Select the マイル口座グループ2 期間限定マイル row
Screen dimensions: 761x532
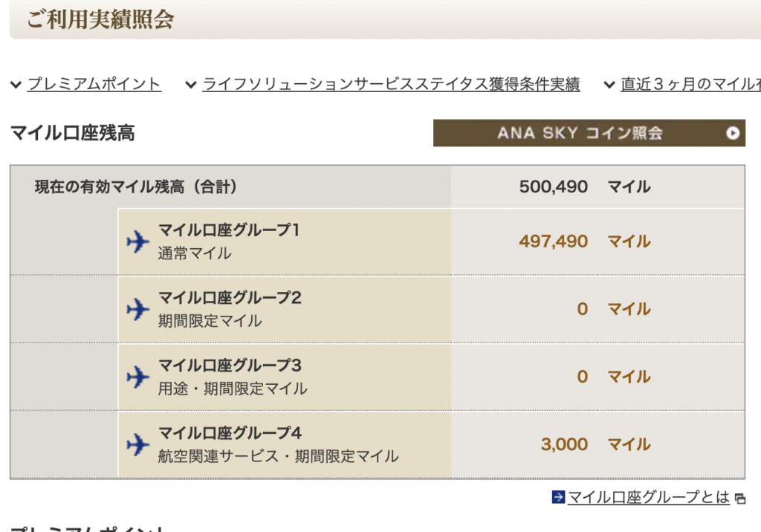431,309
